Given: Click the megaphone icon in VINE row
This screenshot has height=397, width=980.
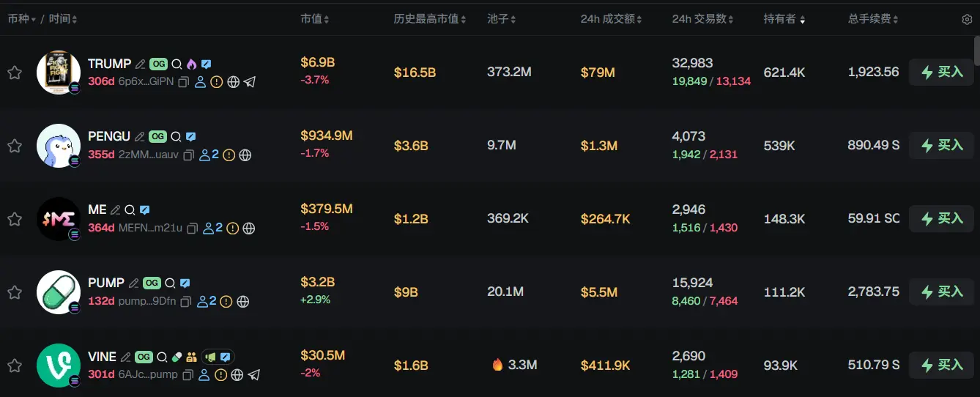Looking at the screenshot, I should [211, 357].
